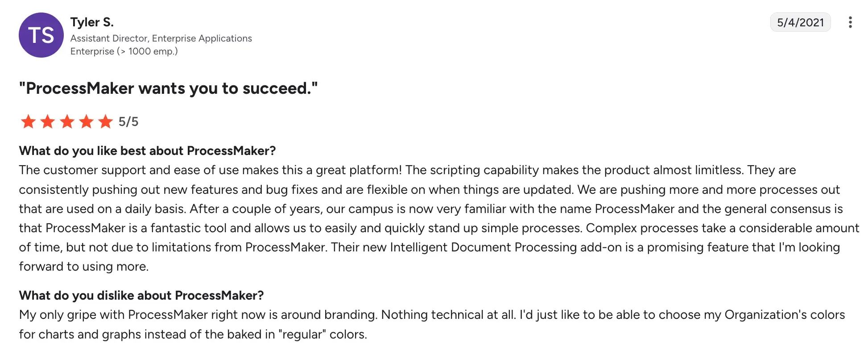The height and width of the screenshot is (351, 868).
Task: Click the purple TS avatar circle
Action: coord(41,35)
